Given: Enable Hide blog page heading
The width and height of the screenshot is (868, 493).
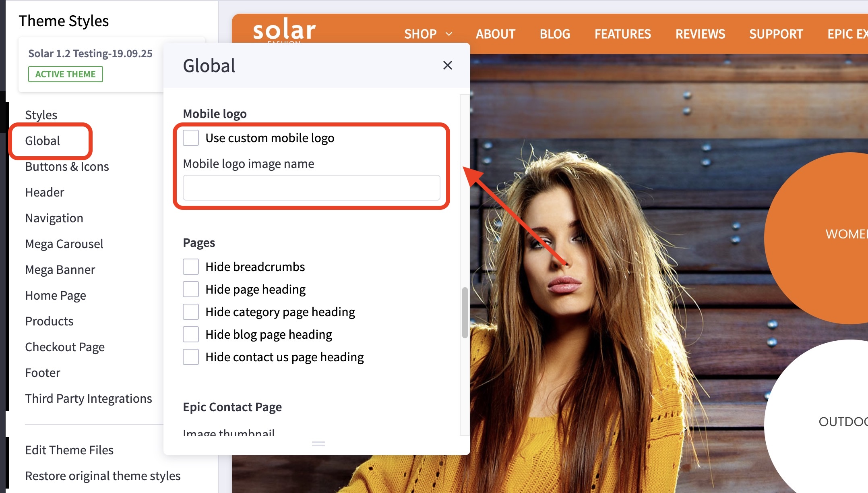Looking at the screenshot, I should 191,334.
